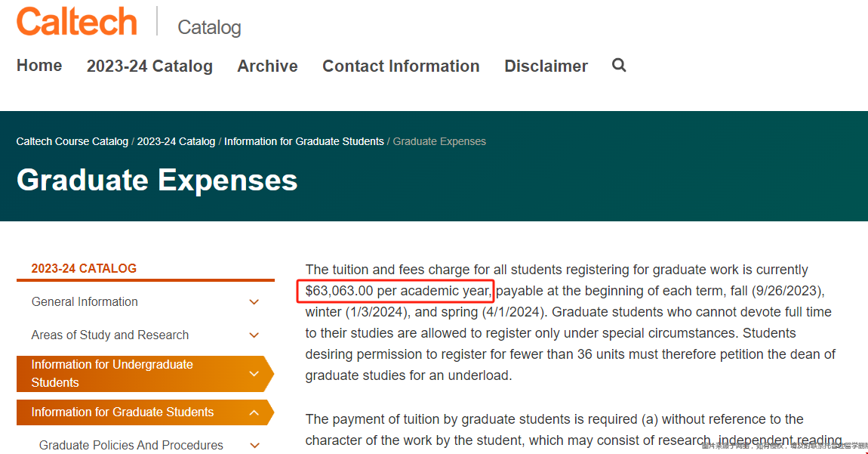Image resolution: width=868 pixels, height=454 pixels.
Task: Expand the General Information chevron
Action: point(254,302)
